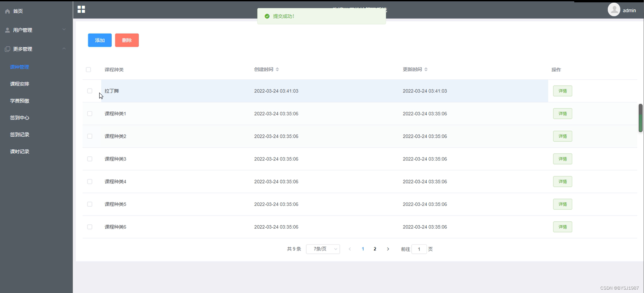Open 详情 for 课程种类2 row
644x293 pixels.
pyautogui.click(x=562, y=136)
